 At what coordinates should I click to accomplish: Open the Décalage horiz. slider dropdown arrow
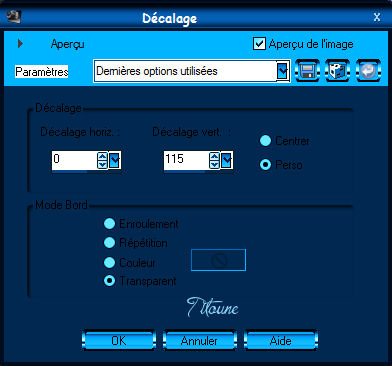point(115,160)
